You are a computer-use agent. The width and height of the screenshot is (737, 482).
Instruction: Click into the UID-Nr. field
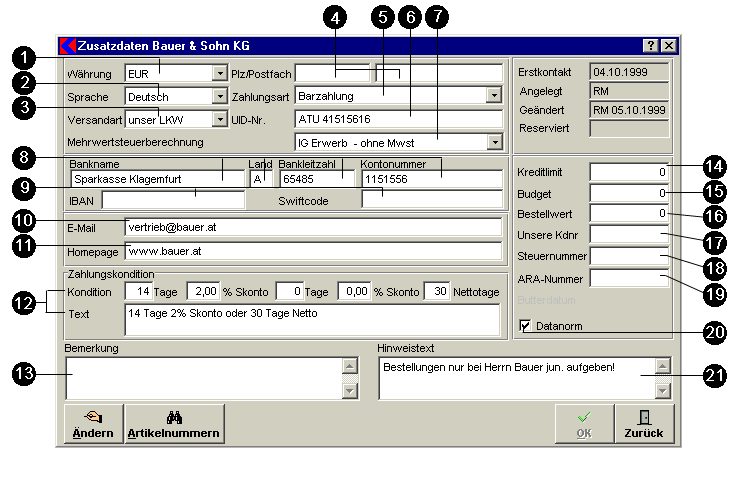pos(398,119)
